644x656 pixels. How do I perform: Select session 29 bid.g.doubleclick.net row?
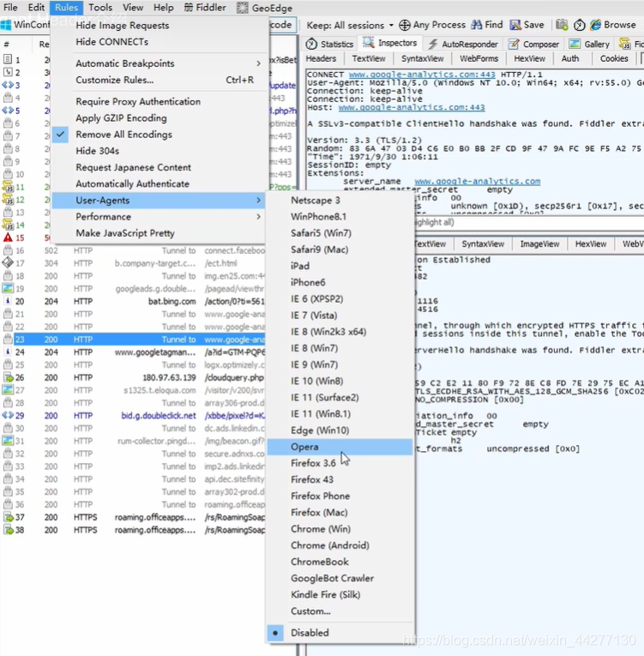133,415
